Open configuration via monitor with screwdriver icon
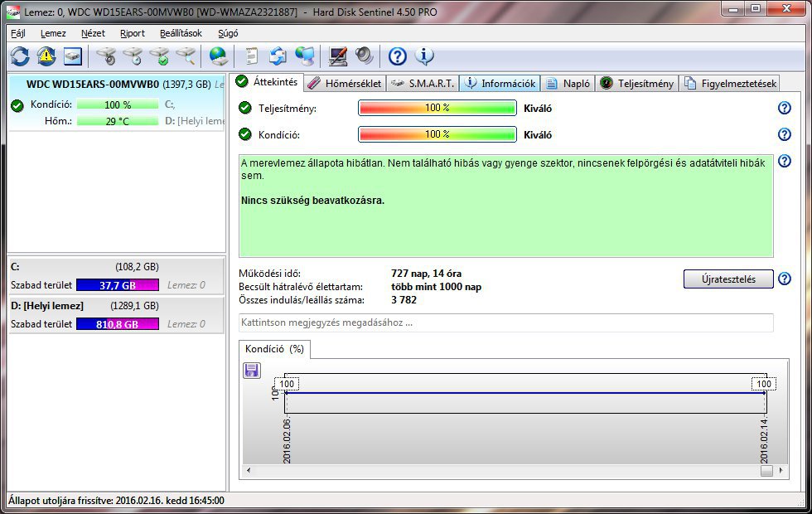Screen dimensions: 812x514 click(338, 56)
